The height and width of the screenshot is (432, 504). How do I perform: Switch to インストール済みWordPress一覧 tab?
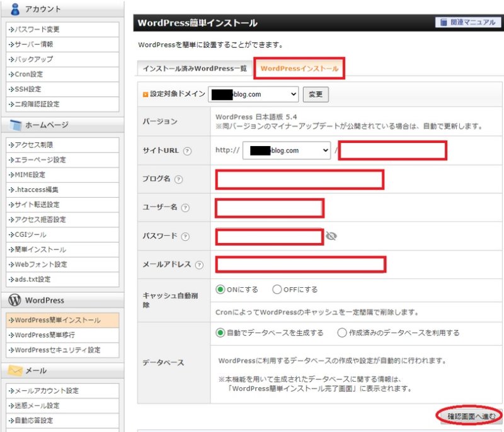(x=195, y=69)
